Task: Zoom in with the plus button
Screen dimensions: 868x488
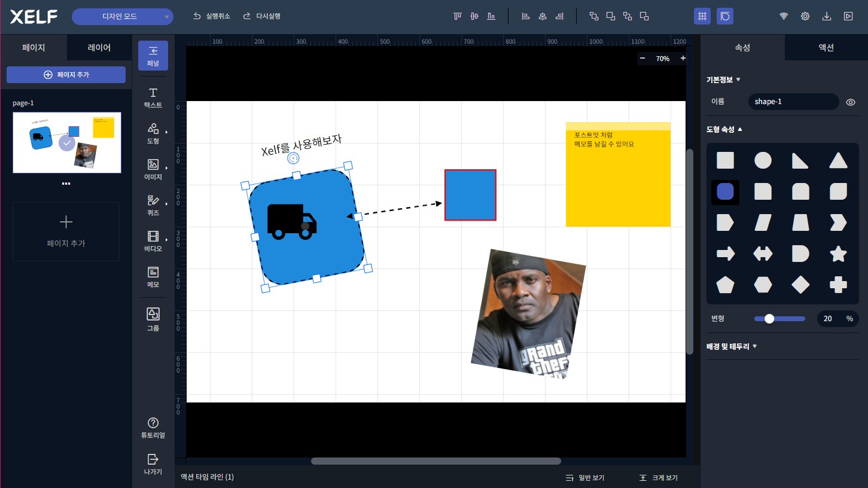Action: pyautogui.click(x=683, y=59)
